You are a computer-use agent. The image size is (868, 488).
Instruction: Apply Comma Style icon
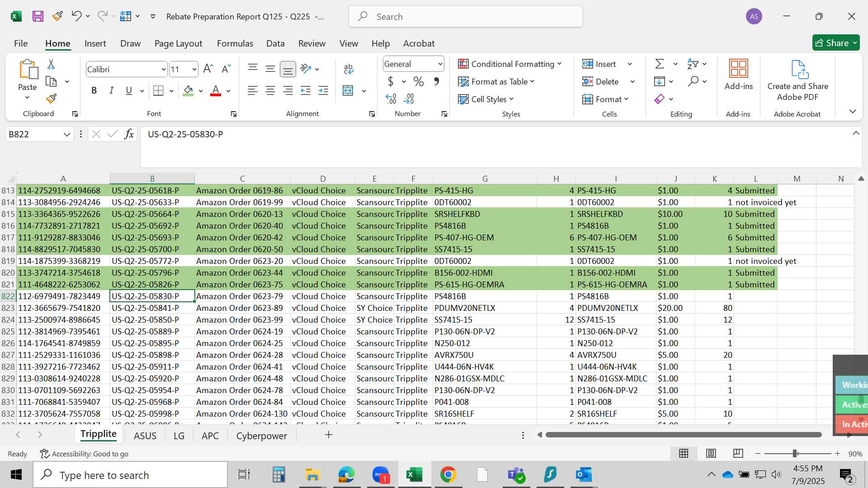pos(436,81)
